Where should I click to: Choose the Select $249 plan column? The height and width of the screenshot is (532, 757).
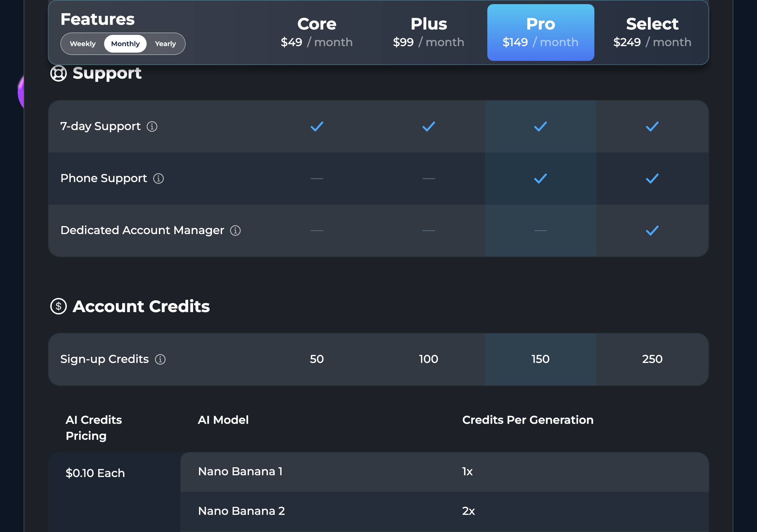652,33
